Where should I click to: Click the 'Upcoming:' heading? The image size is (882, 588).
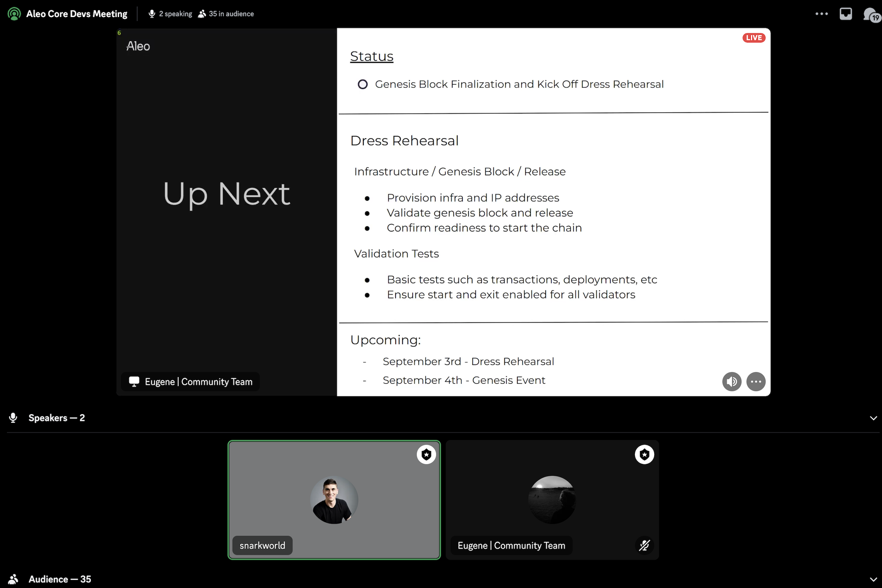[385, 340]
